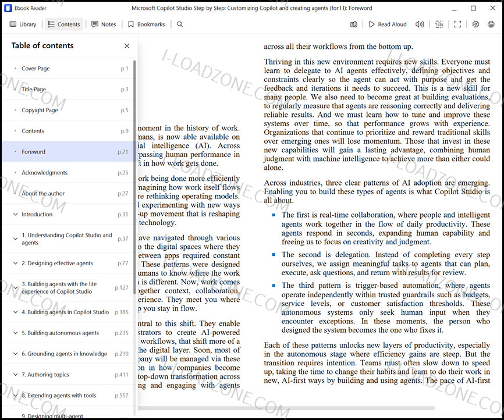Go to Copyright Page entry
Screen dimensions: 504x420
(x=68, y=110)
